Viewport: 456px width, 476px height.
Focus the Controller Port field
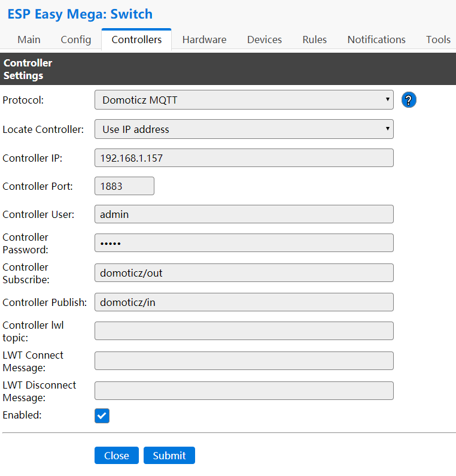124,186
